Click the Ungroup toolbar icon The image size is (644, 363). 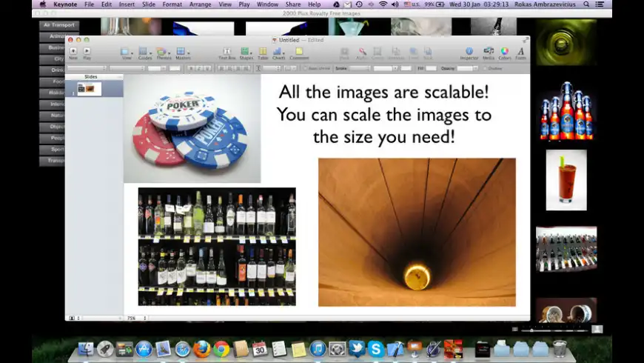click(x=396, y=53)
